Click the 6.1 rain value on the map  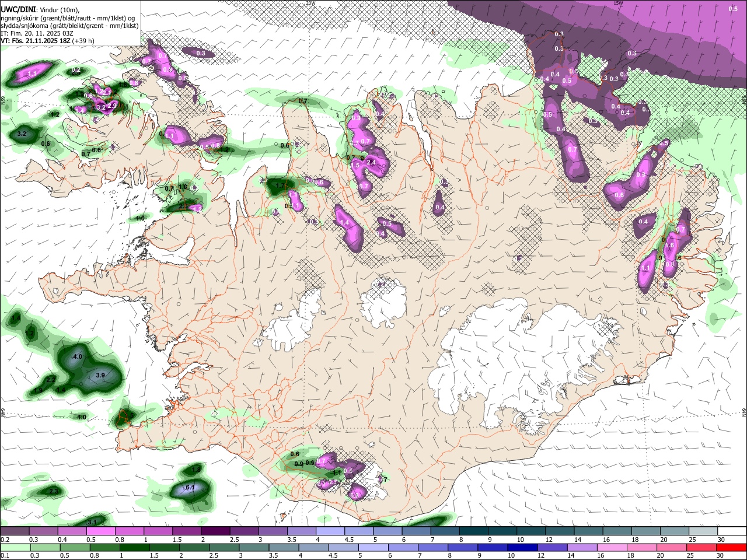tap(190, 487)
